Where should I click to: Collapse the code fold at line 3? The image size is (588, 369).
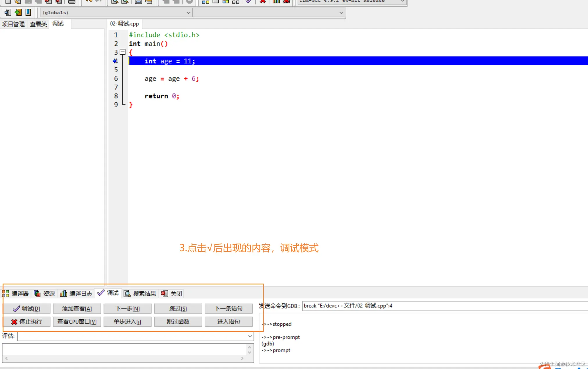[x=123, y=52]
